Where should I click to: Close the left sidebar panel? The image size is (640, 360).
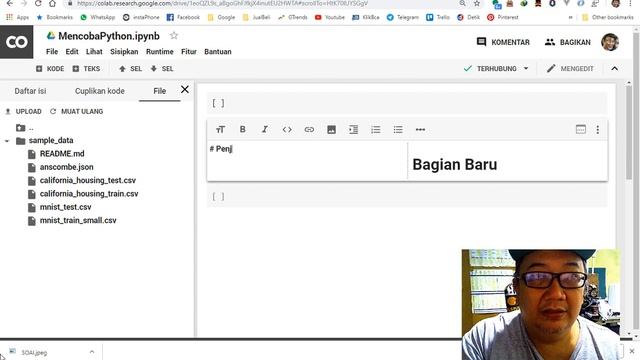coord(185,89)
